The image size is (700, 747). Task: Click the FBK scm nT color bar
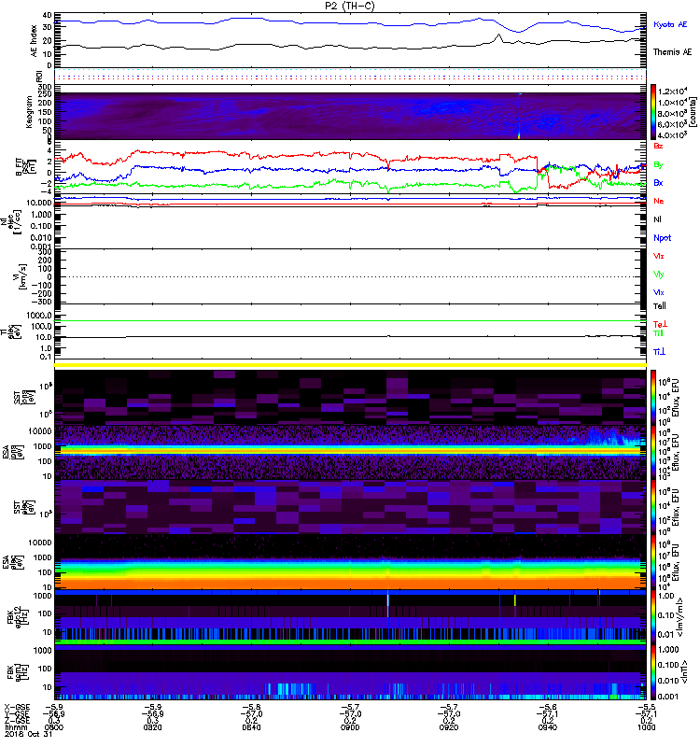click(653, 672)
